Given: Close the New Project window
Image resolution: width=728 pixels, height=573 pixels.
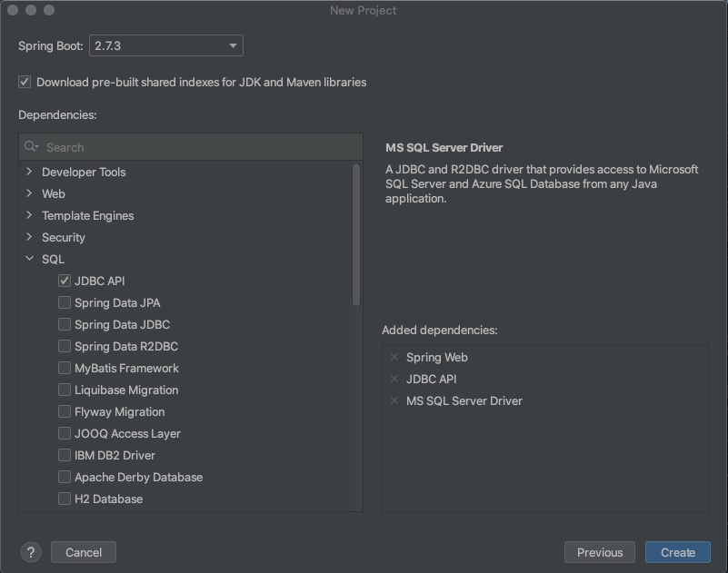Looking at the screenshot, I should [13, 10].
